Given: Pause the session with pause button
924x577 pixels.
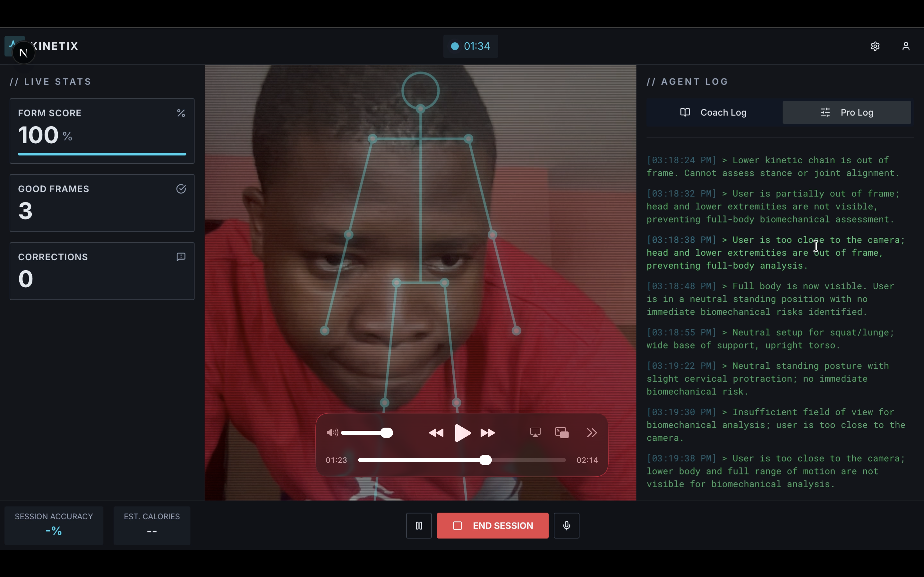Looking at the screenshot, I should 419,525.
